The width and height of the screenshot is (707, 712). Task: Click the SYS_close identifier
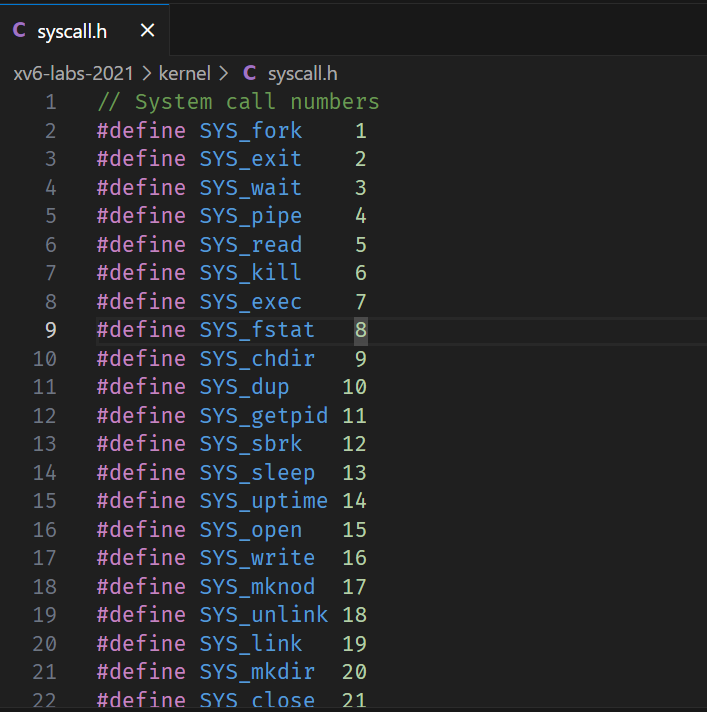coord(257,700)
